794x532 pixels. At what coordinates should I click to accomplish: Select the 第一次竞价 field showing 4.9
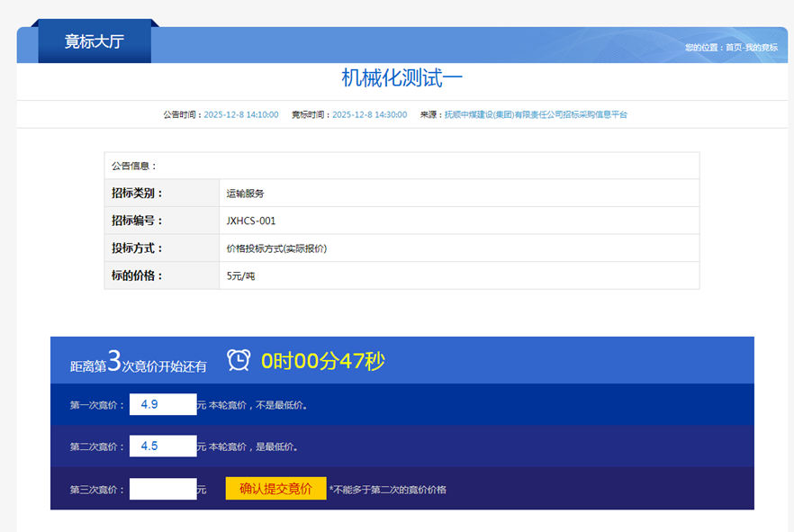point(163,404)
